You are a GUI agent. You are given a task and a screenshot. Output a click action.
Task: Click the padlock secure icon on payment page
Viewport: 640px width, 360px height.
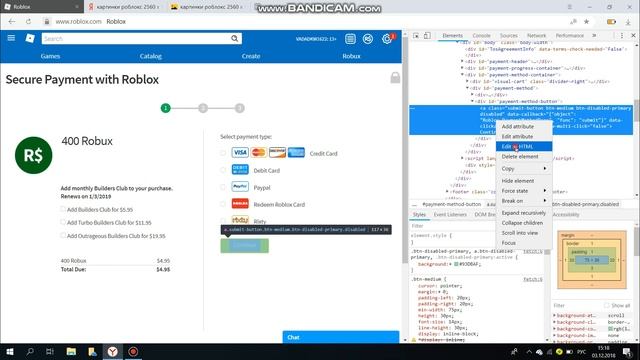(x=395, y=78)
